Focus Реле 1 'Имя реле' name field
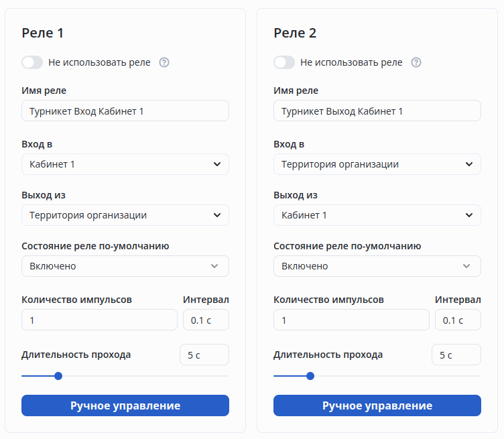 point(125,111)
